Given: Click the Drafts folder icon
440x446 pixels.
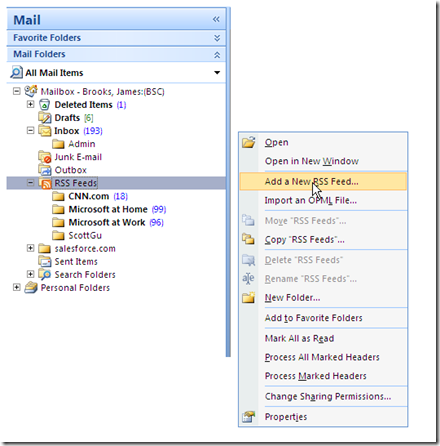Looking at the screenshot, I should coord(44,118).
